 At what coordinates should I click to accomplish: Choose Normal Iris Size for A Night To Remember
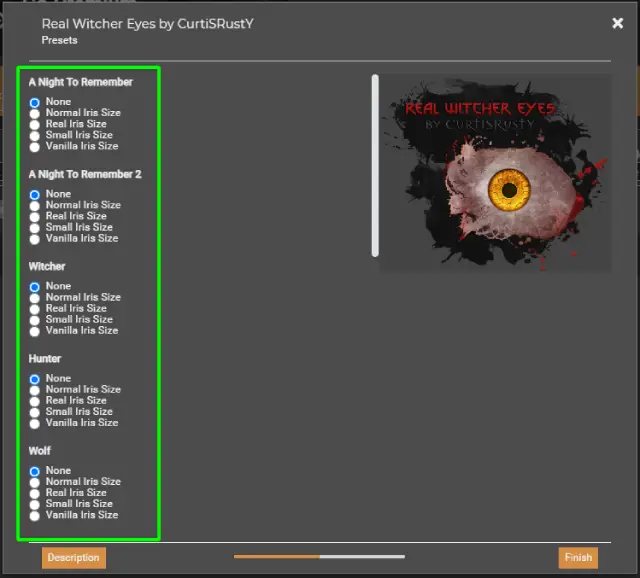click(x=35, y=113)
